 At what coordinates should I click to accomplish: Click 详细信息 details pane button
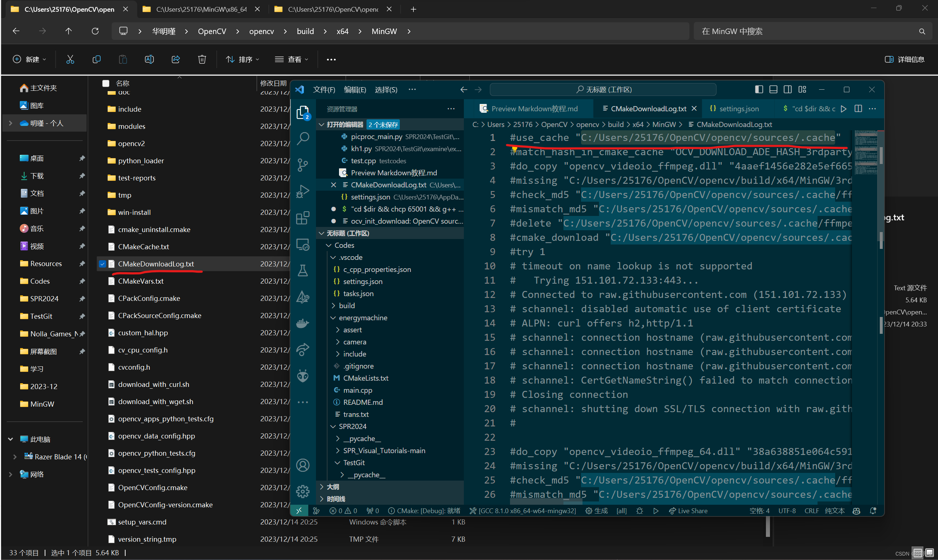pyautogui.click(x=904, y=59)
